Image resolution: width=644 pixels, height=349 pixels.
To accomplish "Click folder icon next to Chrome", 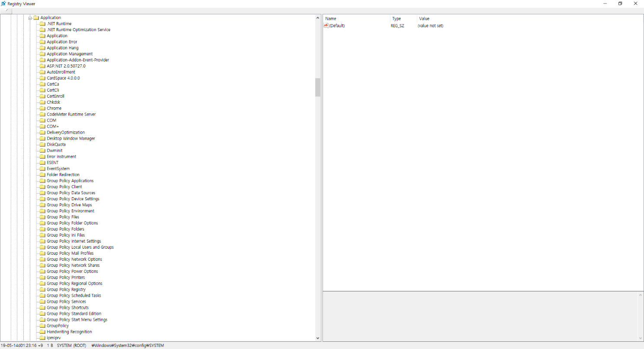I will [x=42, y=109].
